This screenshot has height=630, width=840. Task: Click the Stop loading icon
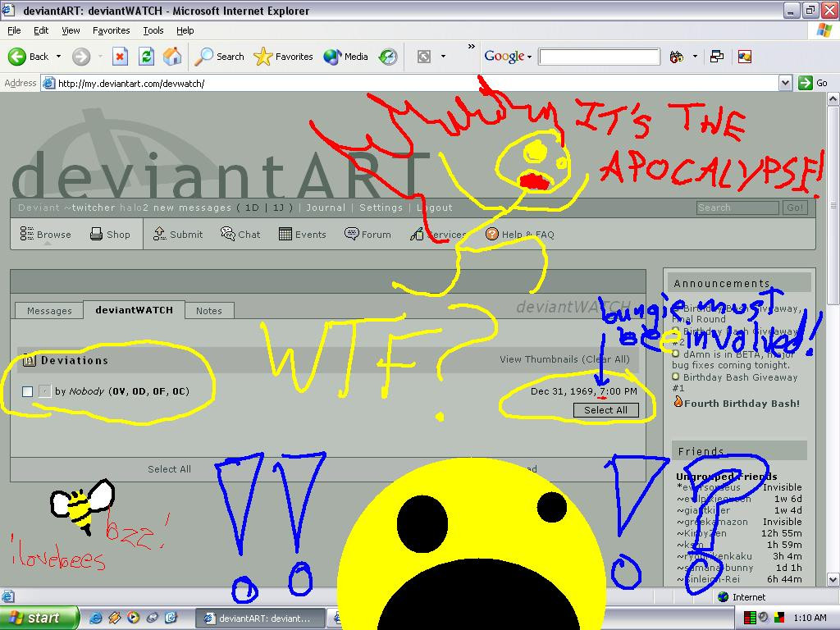pyautogui.click(x=120, y=57)
